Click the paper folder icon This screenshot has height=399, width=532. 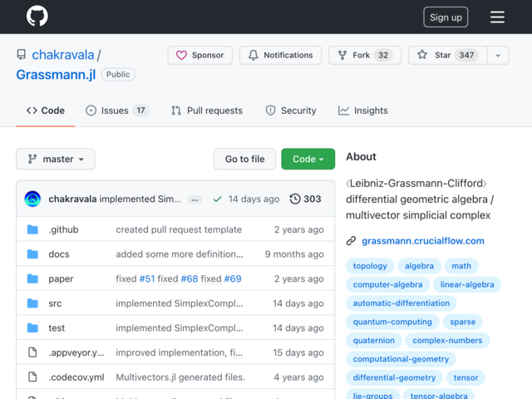click(x=32, y=278)
